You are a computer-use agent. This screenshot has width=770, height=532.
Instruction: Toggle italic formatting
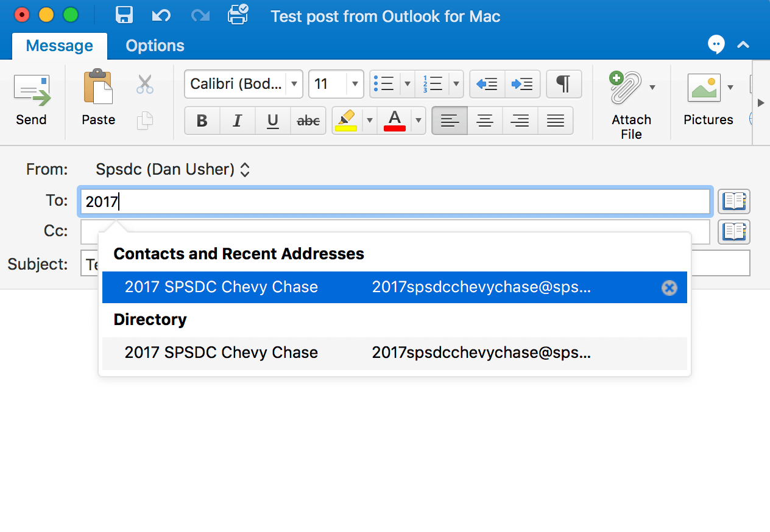click(x=237, y=121)
